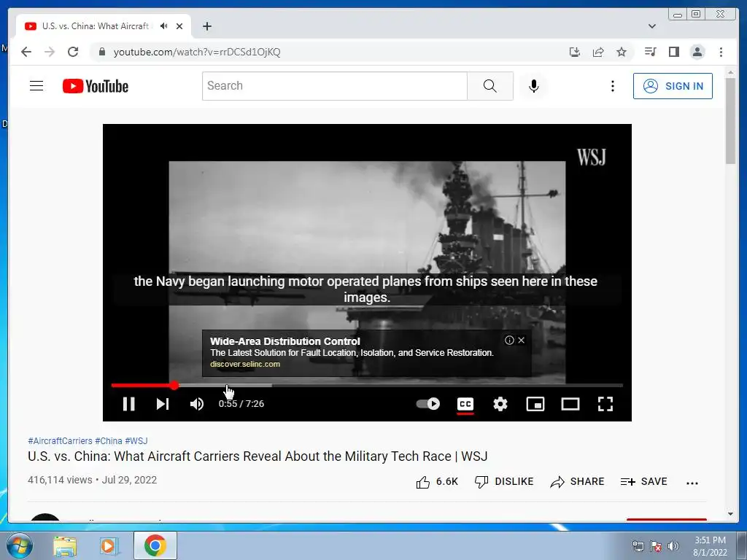Bookmark this tab star icon
The image size is (747, 560).
click(x=622, y=52)
